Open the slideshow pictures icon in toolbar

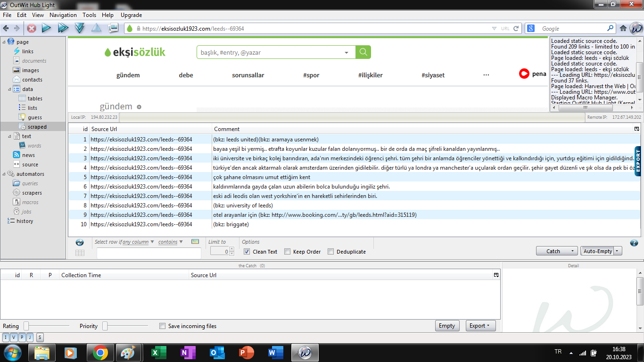[113, 28]
